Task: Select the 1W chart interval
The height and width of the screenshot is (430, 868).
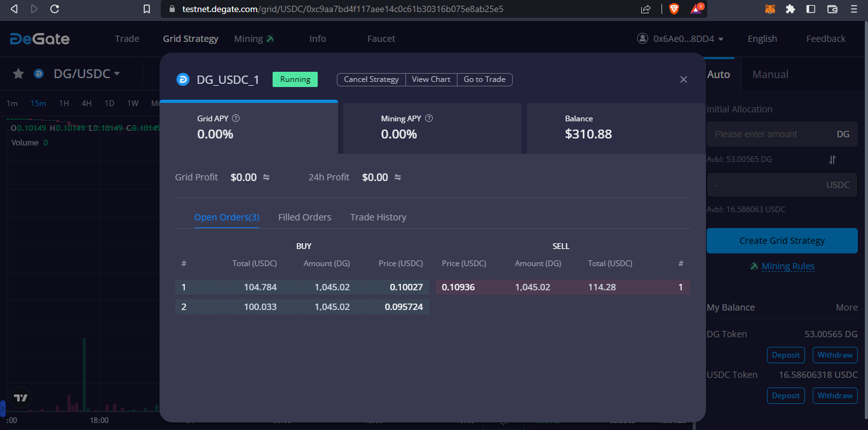Action: 133,103
